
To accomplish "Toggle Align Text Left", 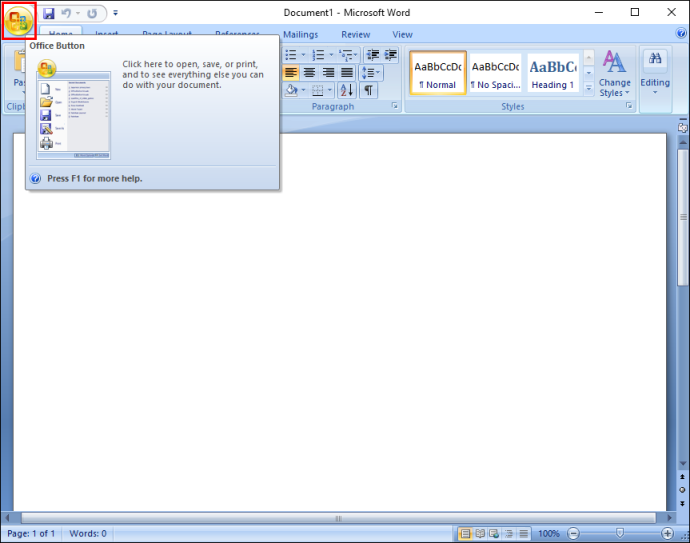I will (291, 73).
